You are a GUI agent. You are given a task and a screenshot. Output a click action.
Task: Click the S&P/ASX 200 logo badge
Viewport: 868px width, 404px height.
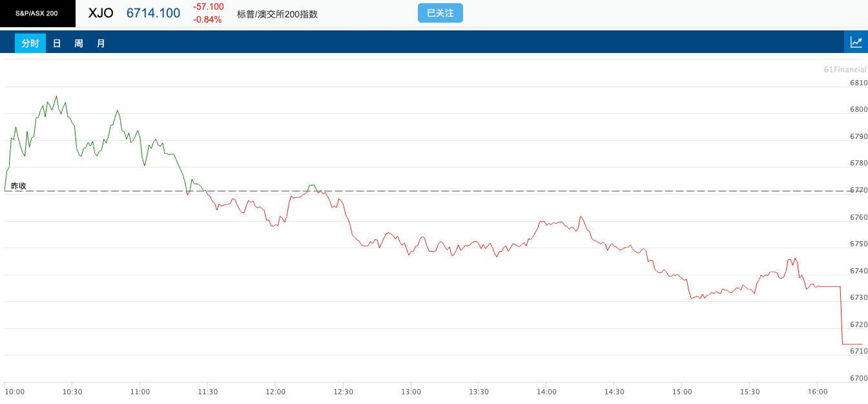coord(37,14)
